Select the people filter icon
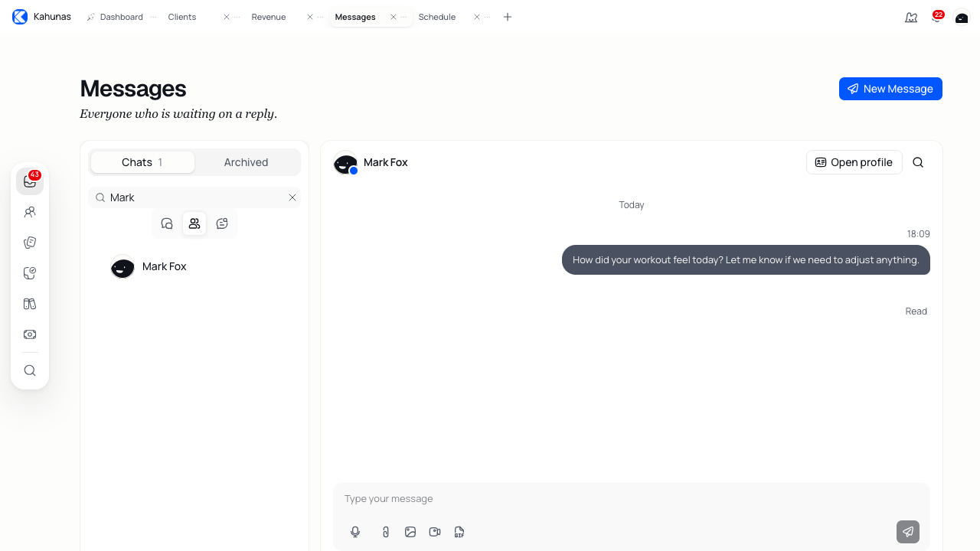The width and height of the screenshot is (980, 551). point(194,223)
